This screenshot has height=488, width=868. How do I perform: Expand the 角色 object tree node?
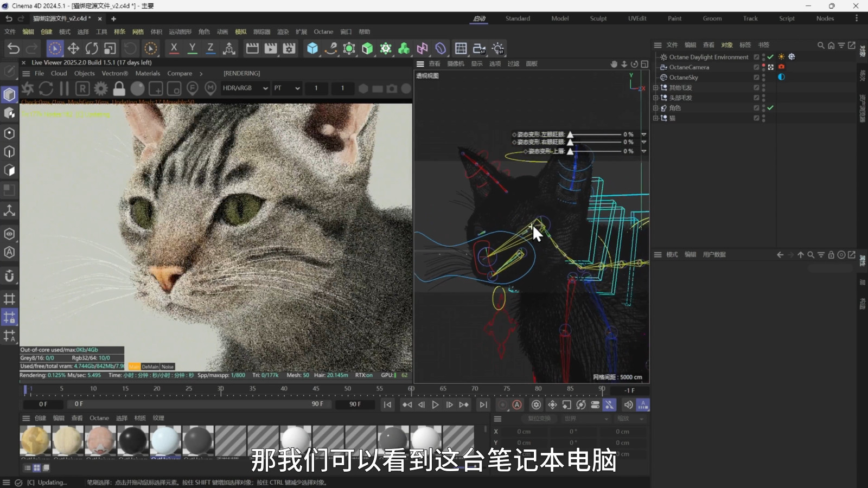tap(655, 108)
